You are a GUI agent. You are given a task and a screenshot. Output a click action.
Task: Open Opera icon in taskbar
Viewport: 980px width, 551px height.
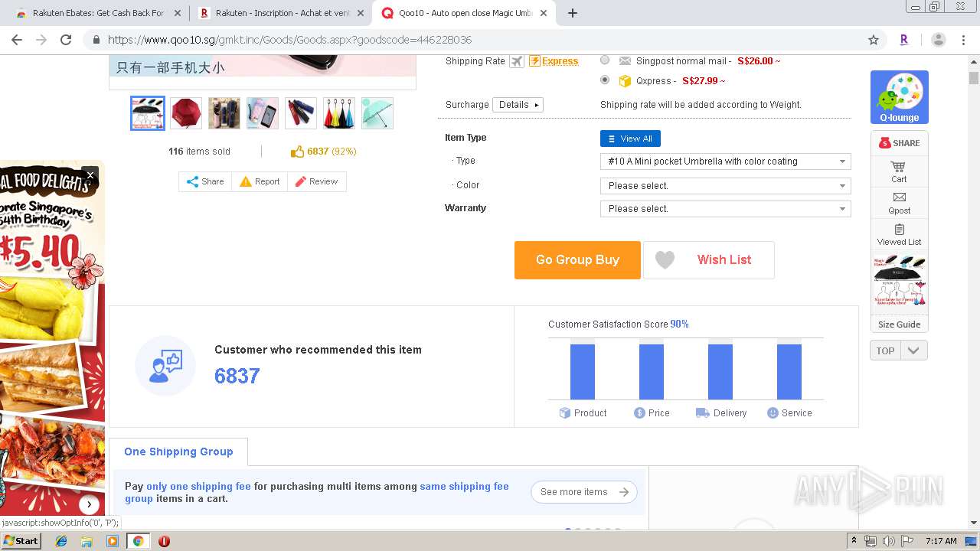coord(164,541)
